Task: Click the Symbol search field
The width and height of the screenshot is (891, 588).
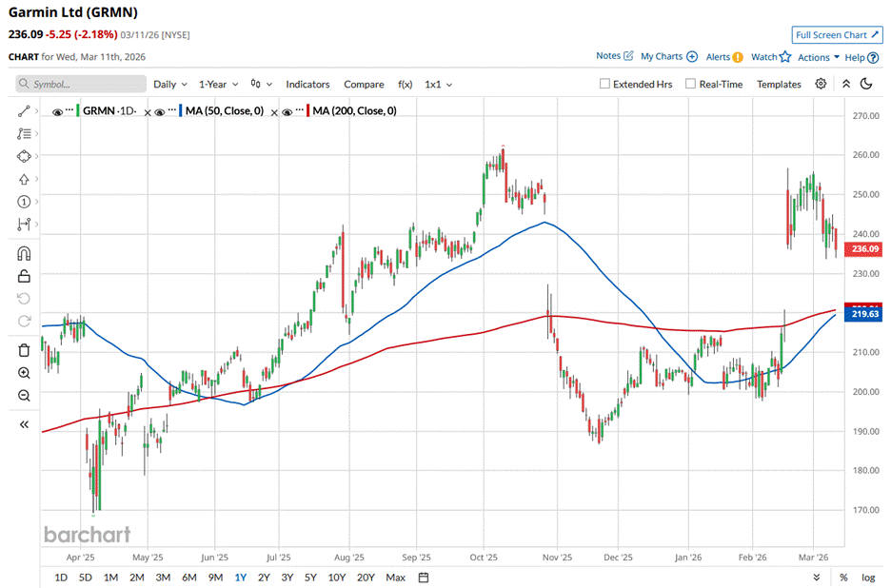Action: point(78,84)
